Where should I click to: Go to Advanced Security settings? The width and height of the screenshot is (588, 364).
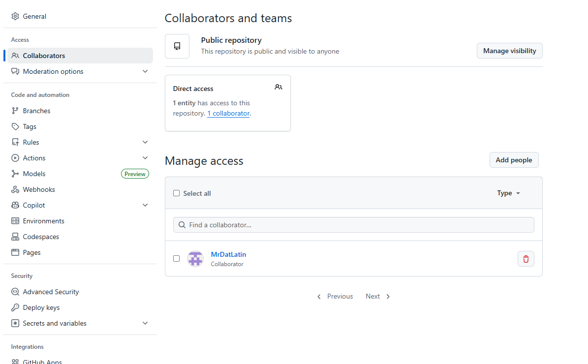click(x=51, y=292)
